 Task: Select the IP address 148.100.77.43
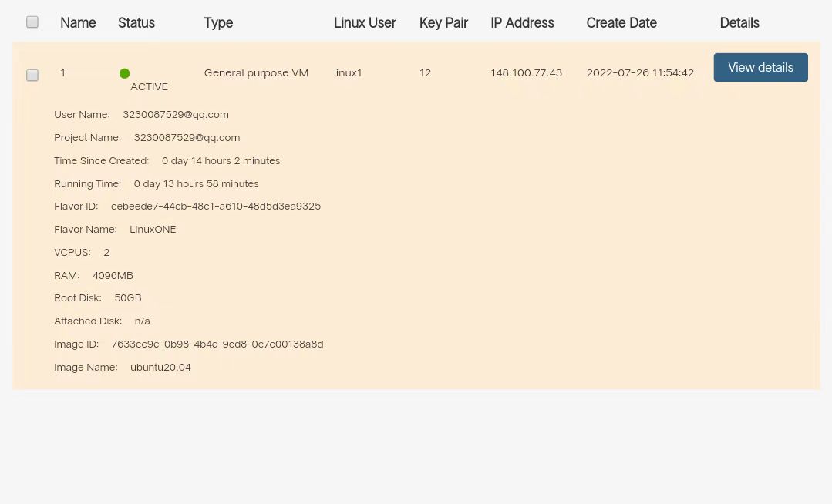click(x=527, y=72)
